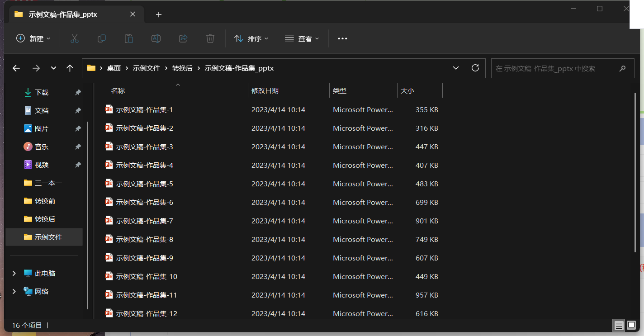
Task: Open the 查看 view dropdown
Action: pos(302,38)
